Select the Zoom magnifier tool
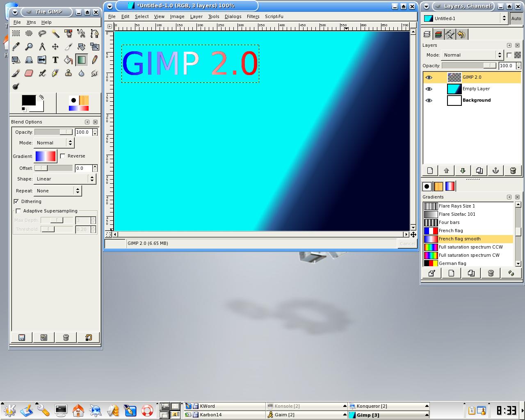 click(x=29, y=46)
